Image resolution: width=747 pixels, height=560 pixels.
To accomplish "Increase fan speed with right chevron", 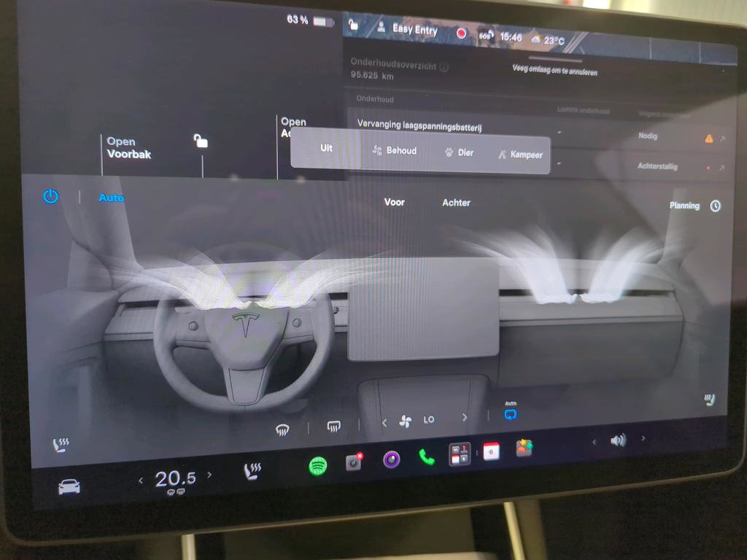I will click(465, 417).
